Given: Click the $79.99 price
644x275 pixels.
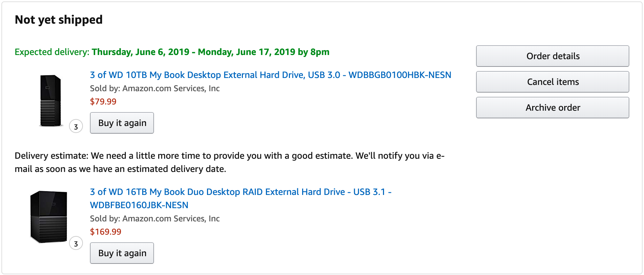Looking at the screenshot, I should pos(103,102).
